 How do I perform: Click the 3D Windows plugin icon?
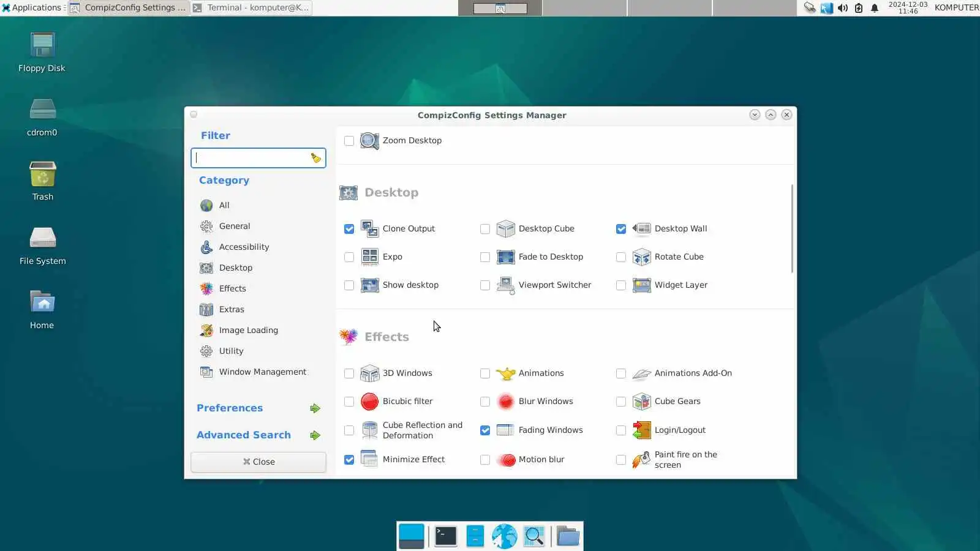tap(369, 373)
